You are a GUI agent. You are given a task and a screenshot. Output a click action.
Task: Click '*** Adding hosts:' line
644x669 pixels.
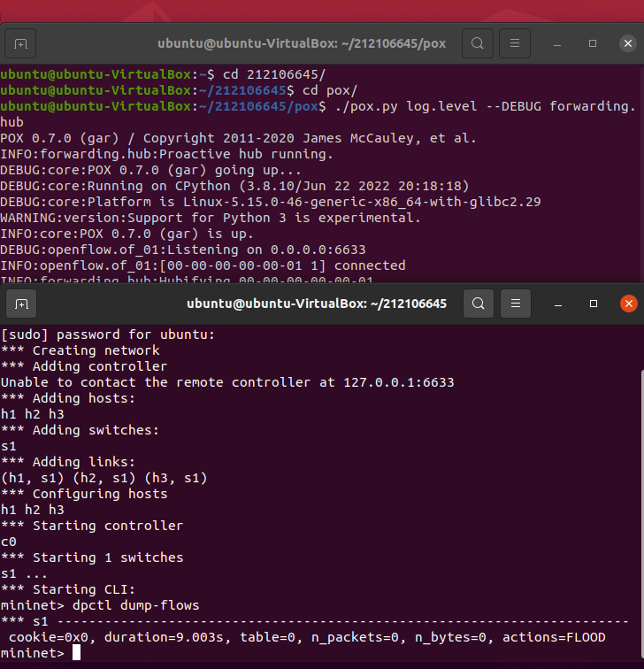tap(68, 398)
